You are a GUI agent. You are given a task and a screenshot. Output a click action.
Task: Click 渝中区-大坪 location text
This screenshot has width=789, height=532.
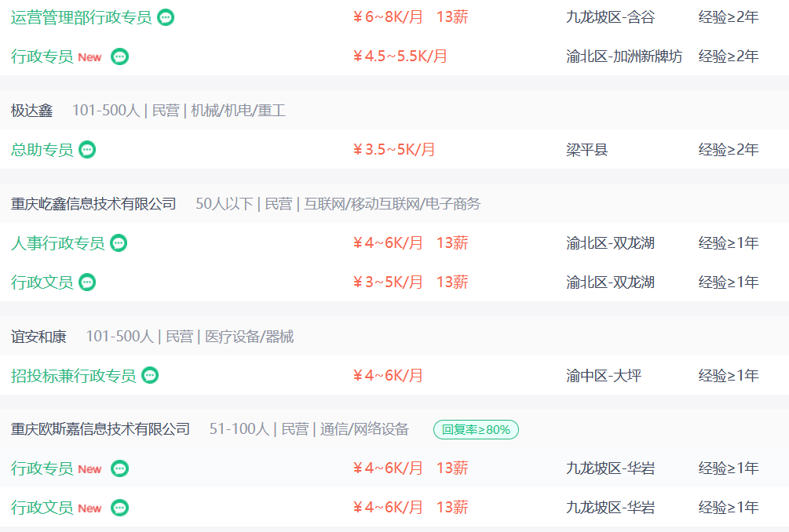tap(604, 376)
